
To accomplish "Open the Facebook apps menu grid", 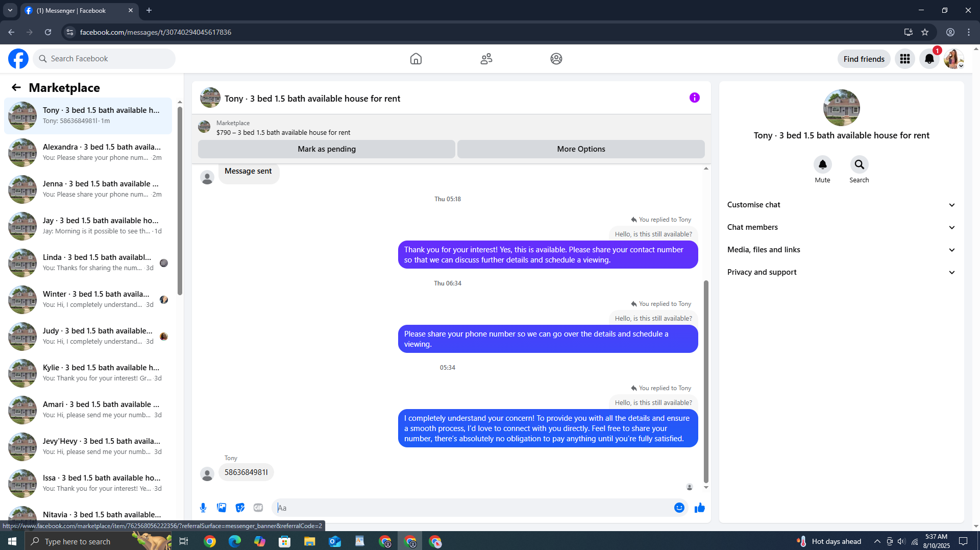I will [x=905, y=59].
